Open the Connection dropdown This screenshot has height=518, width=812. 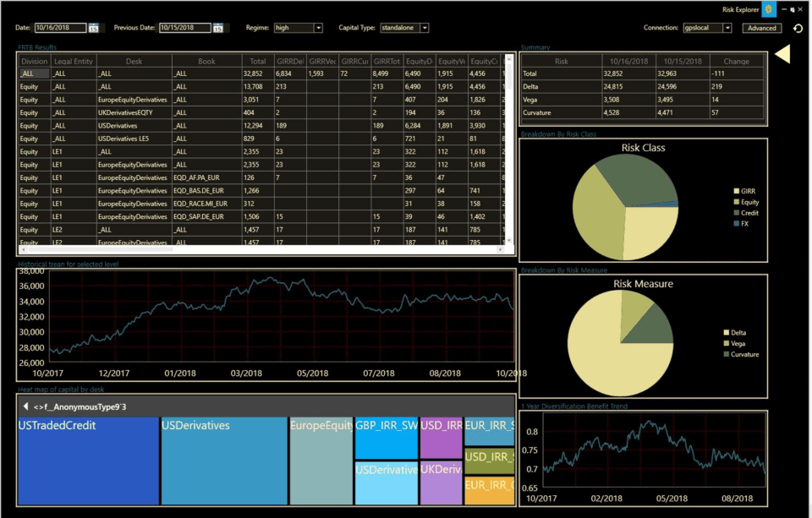(727, 28)
